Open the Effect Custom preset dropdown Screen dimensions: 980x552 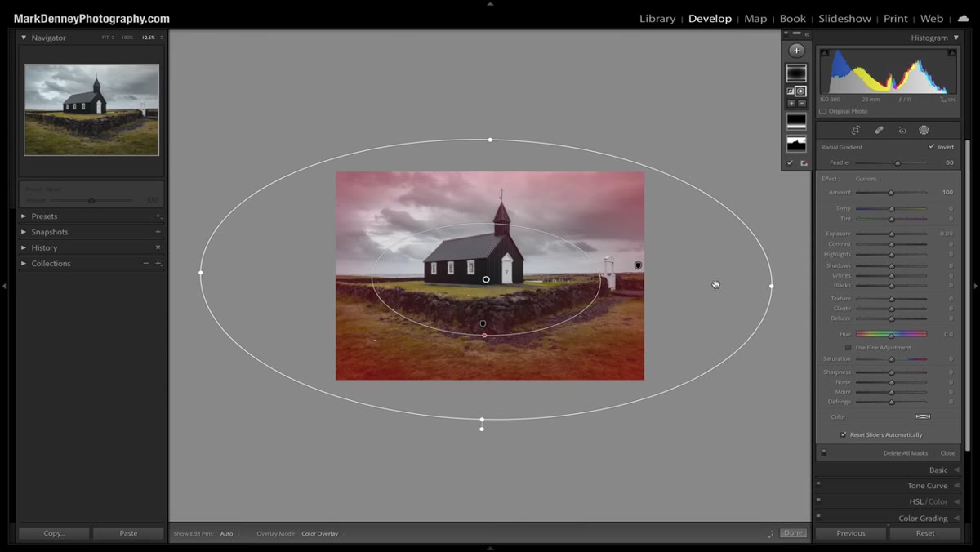866,179
